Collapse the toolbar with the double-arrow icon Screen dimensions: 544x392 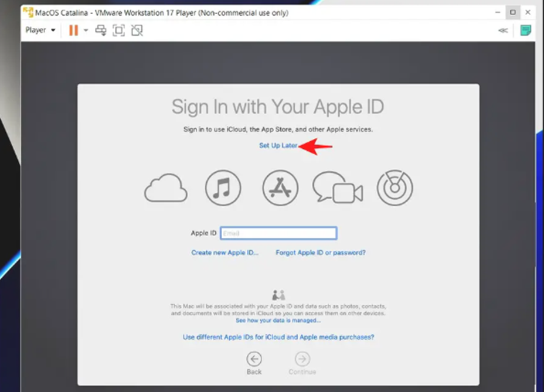503,30
